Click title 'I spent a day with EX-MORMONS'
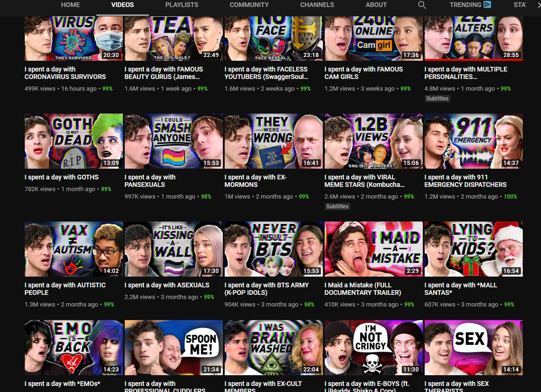 pos(256,181)
